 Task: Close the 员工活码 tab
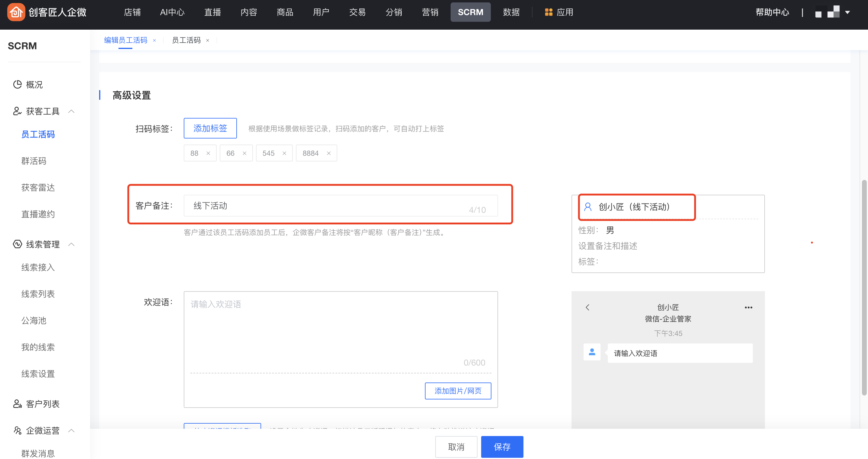tap(208, 41)
